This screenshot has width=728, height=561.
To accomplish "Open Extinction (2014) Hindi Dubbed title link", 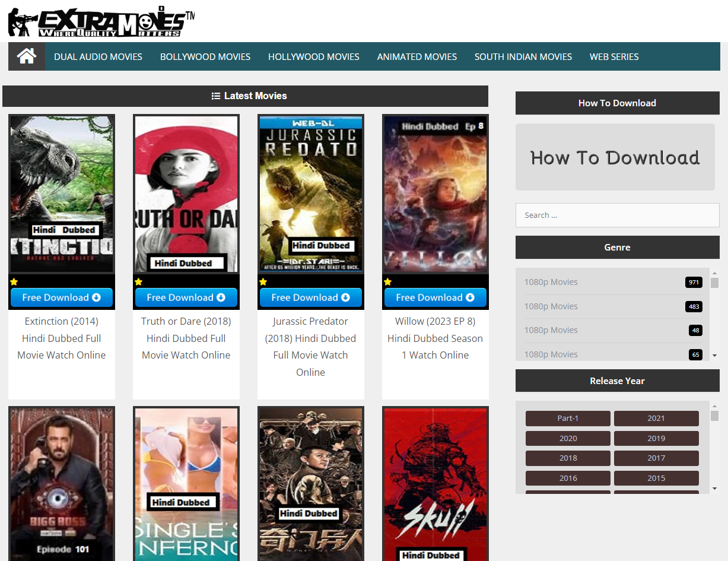I will click(62, 338).
